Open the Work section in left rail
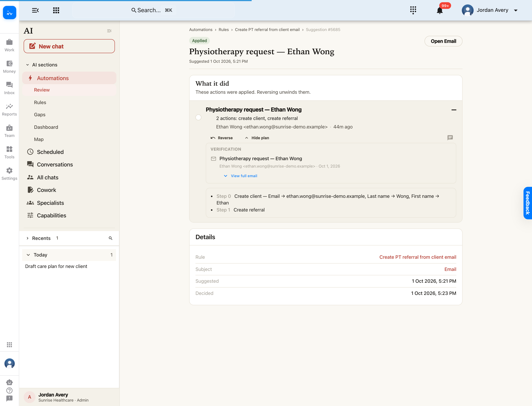532x406 pixels. coord(9,45)
